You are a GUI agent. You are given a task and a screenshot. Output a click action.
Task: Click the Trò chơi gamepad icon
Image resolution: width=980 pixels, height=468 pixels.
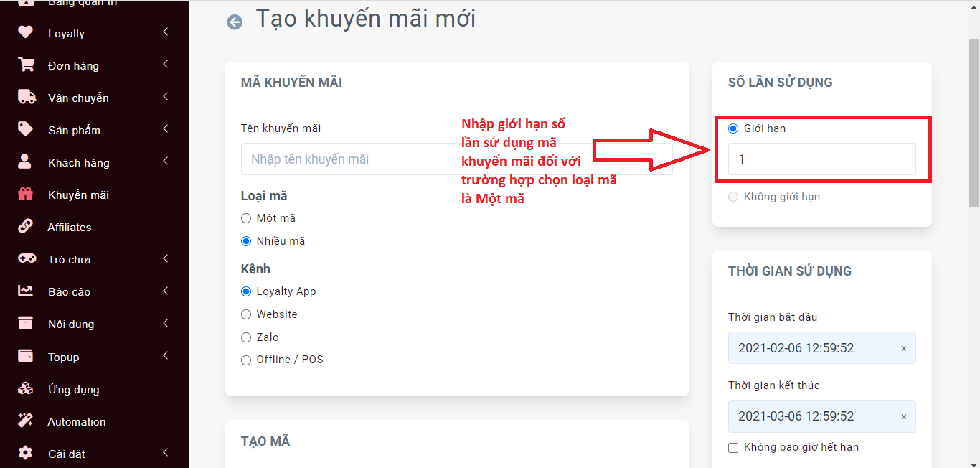27,258
